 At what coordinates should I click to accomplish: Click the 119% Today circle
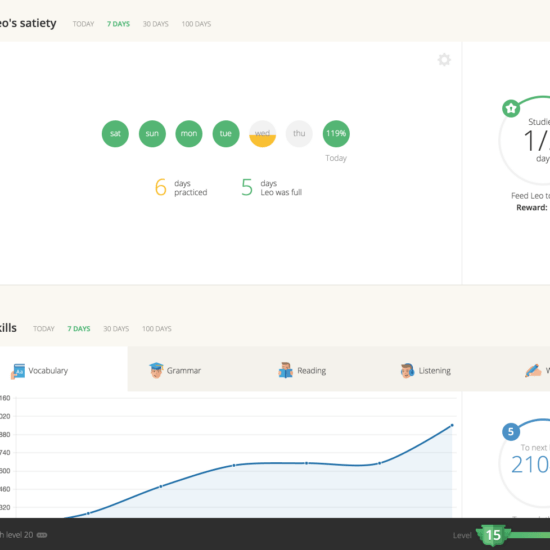pos(336,134)
